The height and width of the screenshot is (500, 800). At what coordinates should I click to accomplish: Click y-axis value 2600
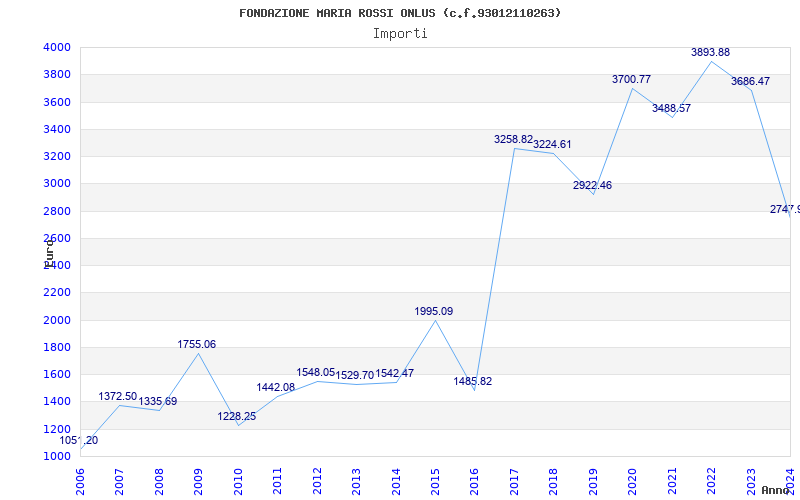click(x=58, y=238)
